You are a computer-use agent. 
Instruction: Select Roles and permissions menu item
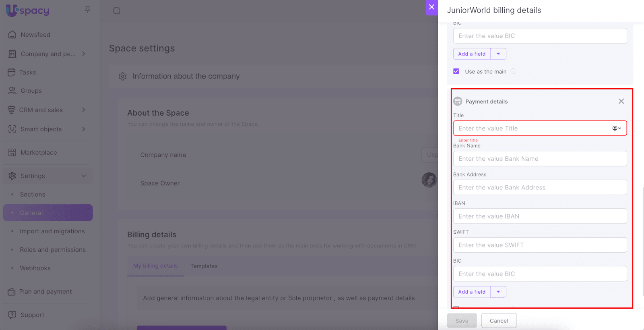point(53,250)
